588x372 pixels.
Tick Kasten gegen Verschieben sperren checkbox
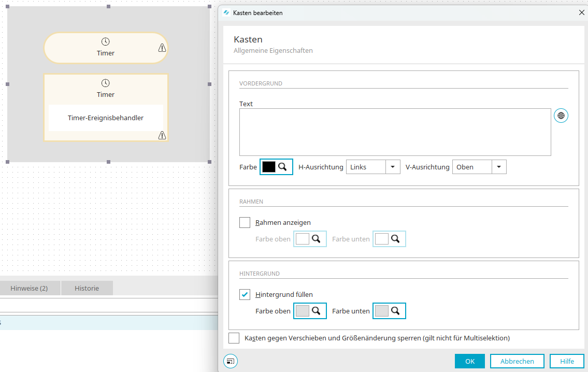(234, 338)
